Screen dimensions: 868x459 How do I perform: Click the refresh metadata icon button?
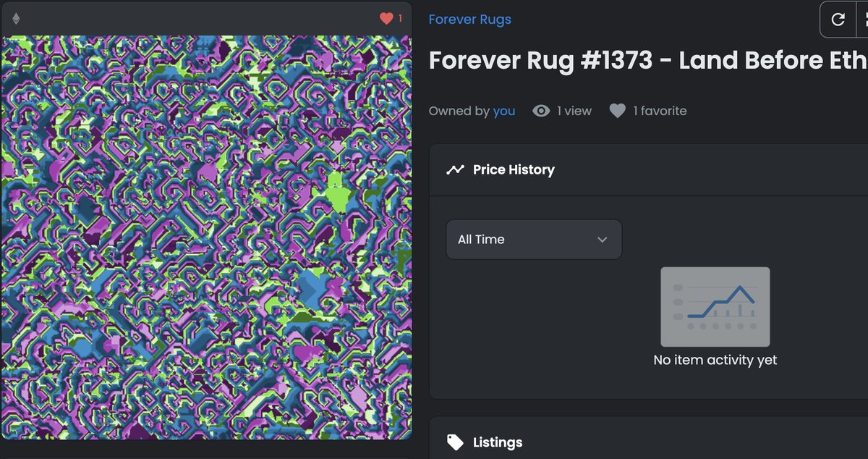coord(838,20)
